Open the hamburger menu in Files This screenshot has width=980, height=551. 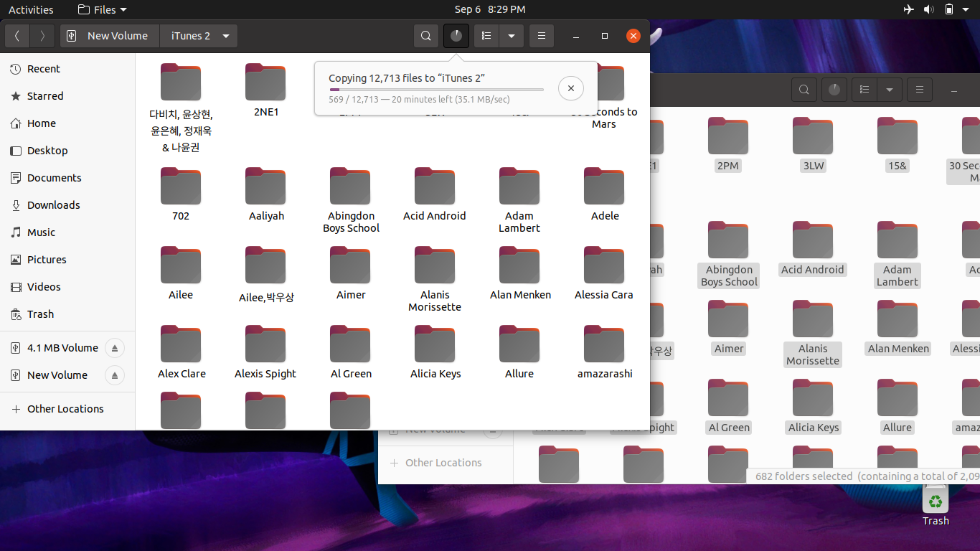tap(542, 36)
